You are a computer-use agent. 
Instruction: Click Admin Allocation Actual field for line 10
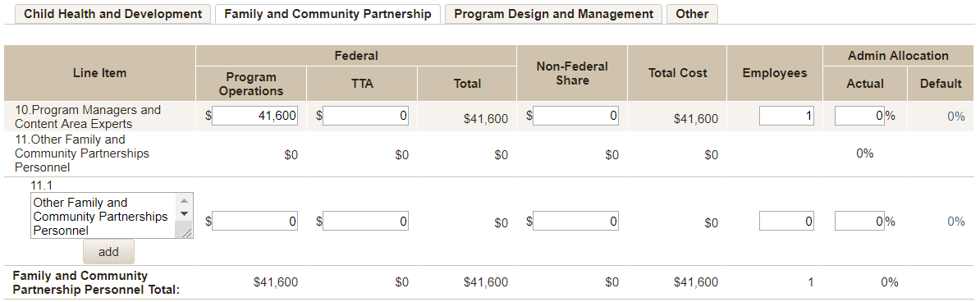[859, 116]
